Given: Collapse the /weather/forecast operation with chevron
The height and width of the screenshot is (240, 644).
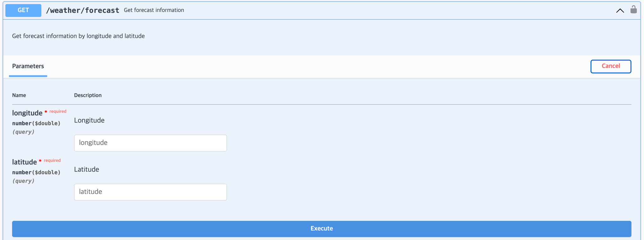Looking at the screenshot, I should click(x=620, y=11).
